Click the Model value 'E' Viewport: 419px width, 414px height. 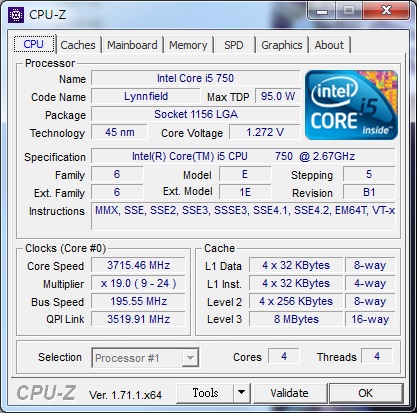245,174
